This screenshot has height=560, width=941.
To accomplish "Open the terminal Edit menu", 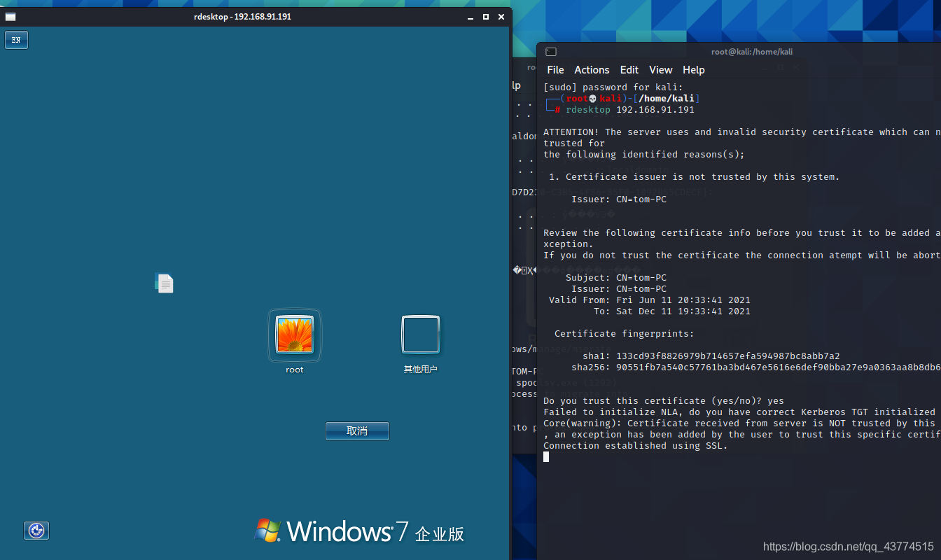I will click(x=629, y=70).
